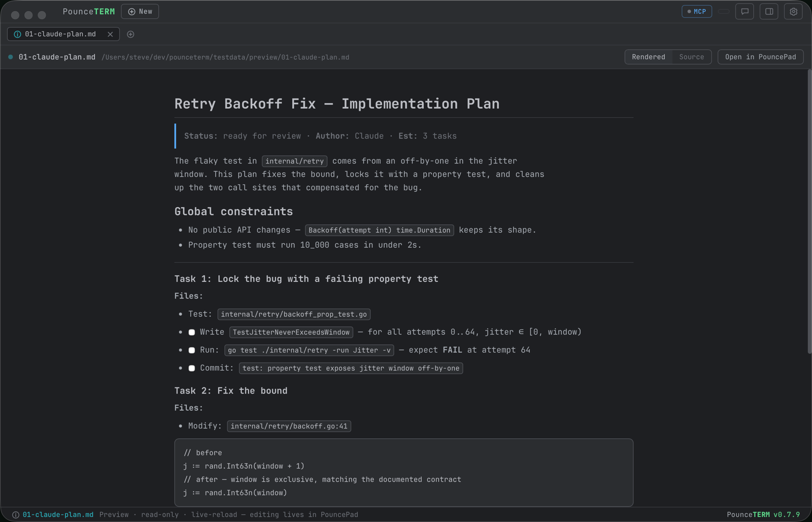Click the status bar info icon

click(x=16, y=514)
